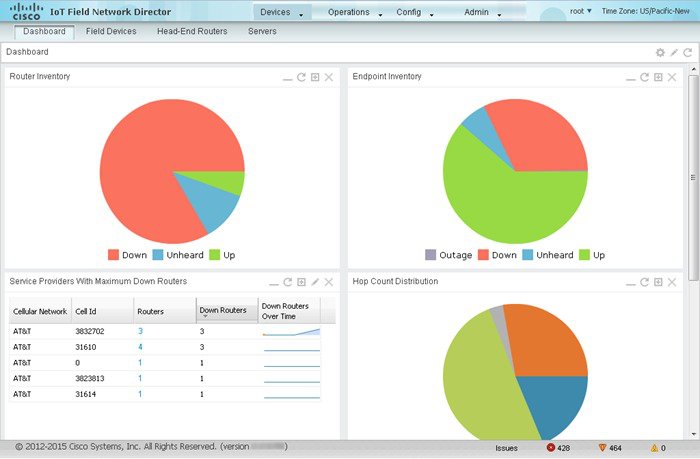The width and height of the screenshot is (700, 459).
Task: Refresh the Hop Count Distribution panel
Action: point(644,282)
